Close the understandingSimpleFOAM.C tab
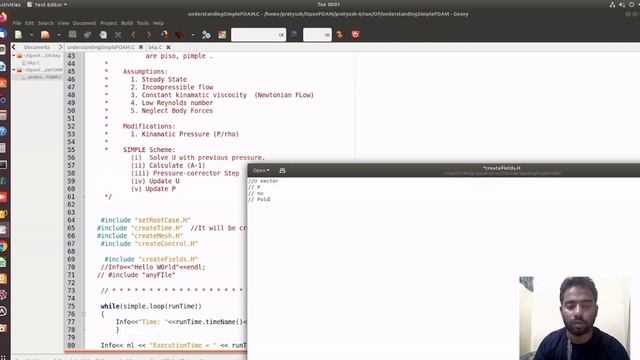The width and height of the screenshot is (640, 360). pyautogui.click(x=141, y=47)
